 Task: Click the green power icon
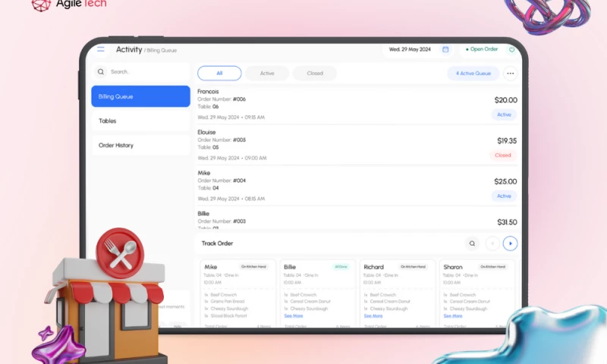pos(511,49)
